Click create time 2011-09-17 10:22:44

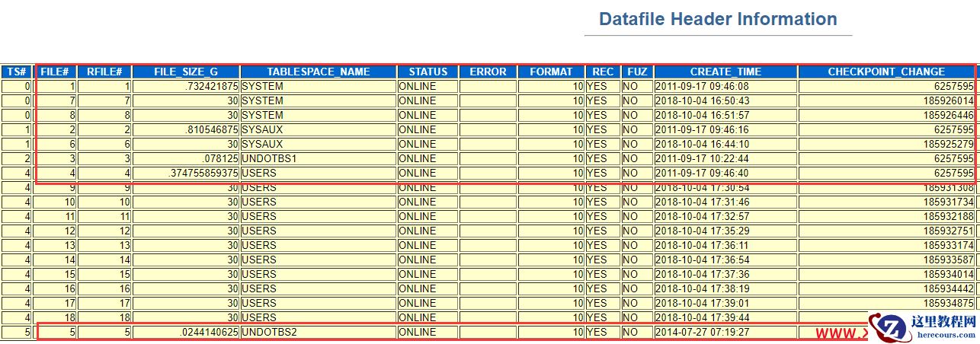coord(703,158)
